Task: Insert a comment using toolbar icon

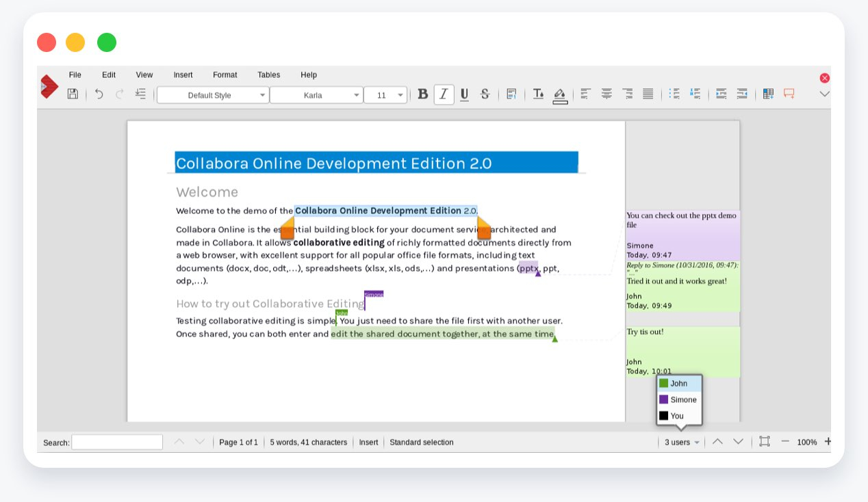Action: [789, 94]
